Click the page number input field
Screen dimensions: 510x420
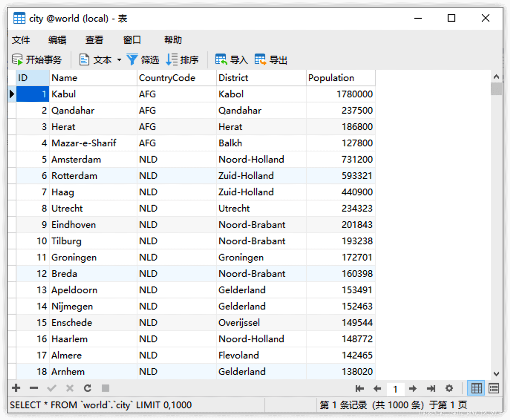(x=395, y=388)
